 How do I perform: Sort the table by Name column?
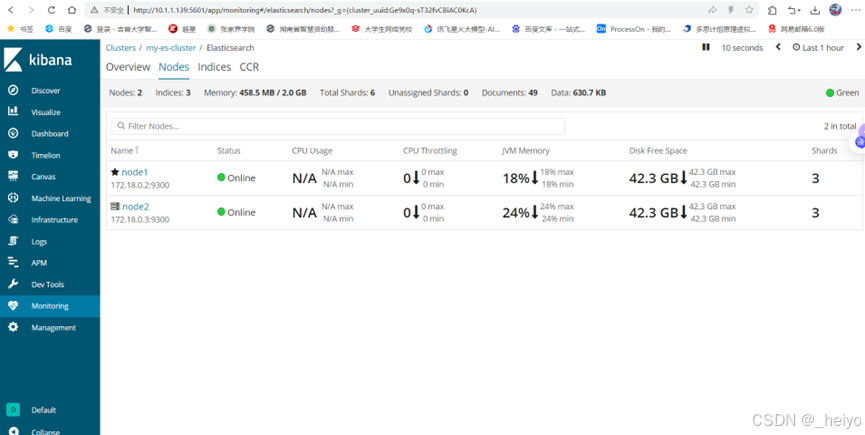coord(125,151)
